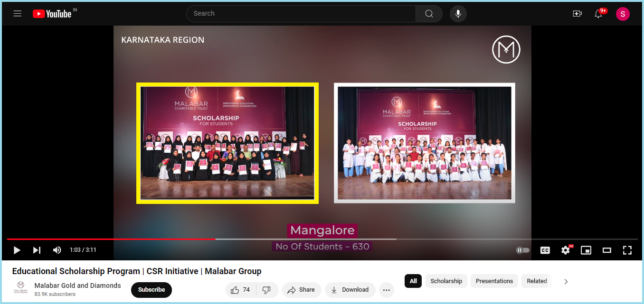644x304 pixels.
Task: Select the Presentations filter chip
Action: pyautogui.click(x=494, y=281)
